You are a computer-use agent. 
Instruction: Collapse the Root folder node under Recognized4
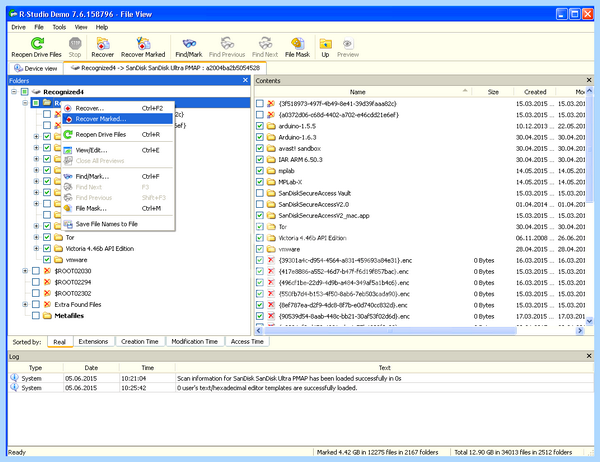(x=25, y=103)
